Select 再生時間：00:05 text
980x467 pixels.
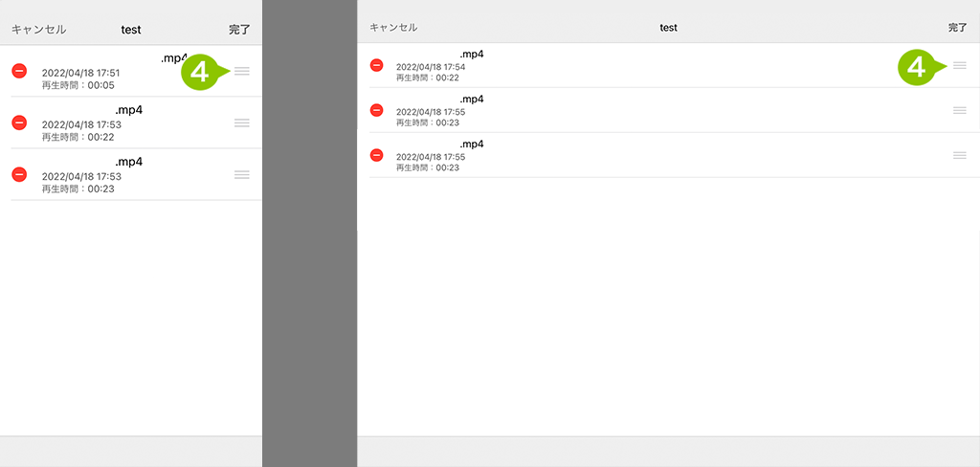[x=78, y=85]
